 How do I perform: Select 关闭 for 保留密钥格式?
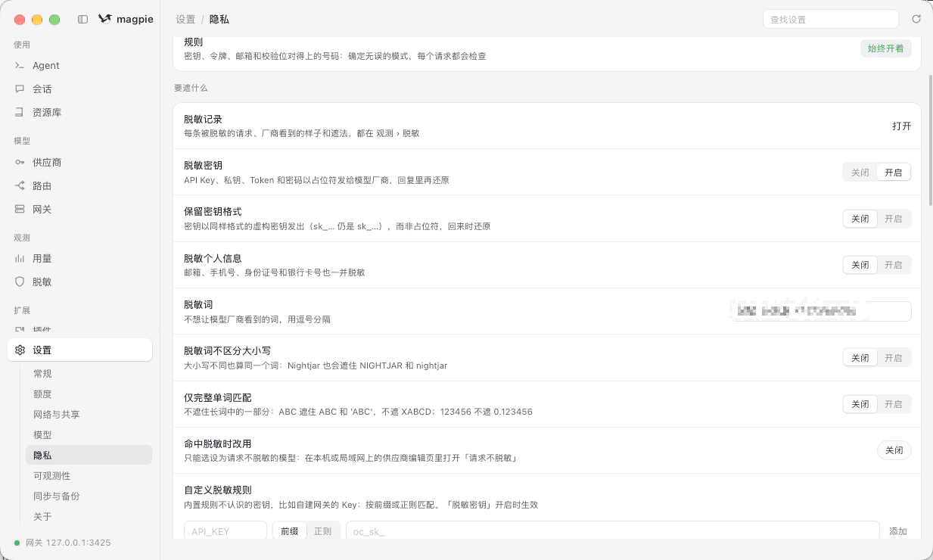tap(860, 219)
